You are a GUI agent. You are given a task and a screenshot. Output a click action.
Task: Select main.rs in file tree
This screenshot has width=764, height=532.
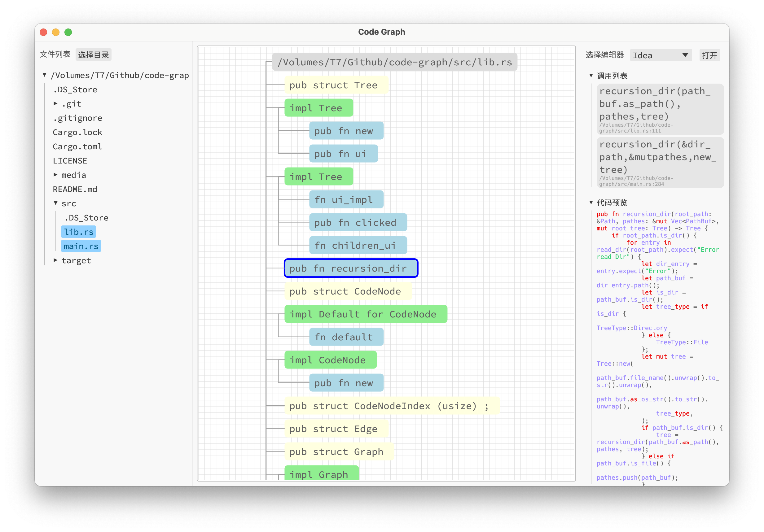pyautogui.click(x=81, y=246)
